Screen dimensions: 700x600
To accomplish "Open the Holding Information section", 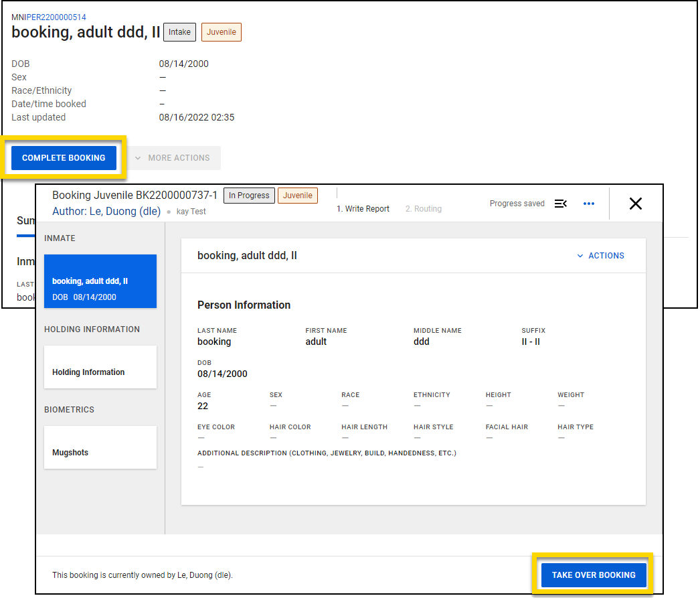I will [100, 367].
